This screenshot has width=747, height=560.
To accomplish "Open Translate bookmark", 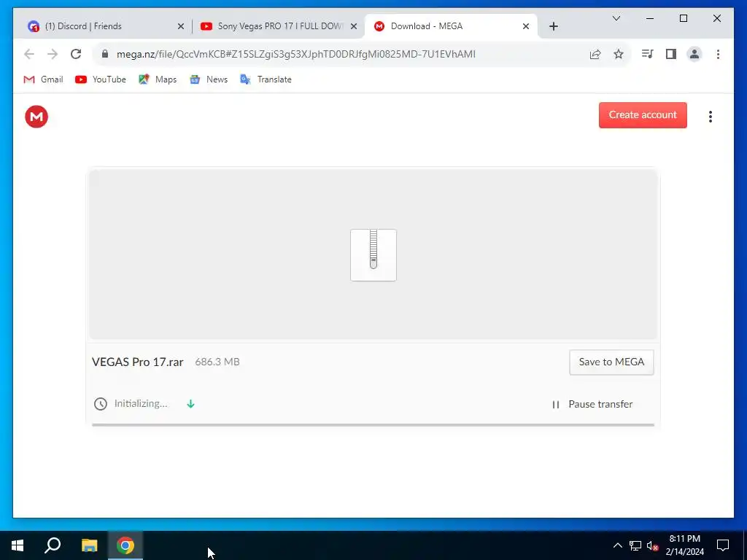I will point(266,79).
